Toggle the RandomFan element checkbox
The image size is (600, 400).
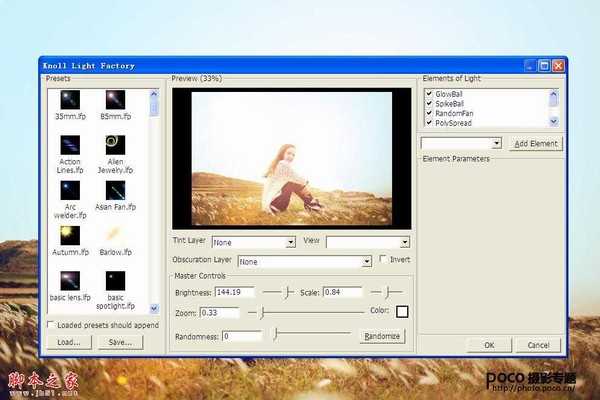coord(429,113)
